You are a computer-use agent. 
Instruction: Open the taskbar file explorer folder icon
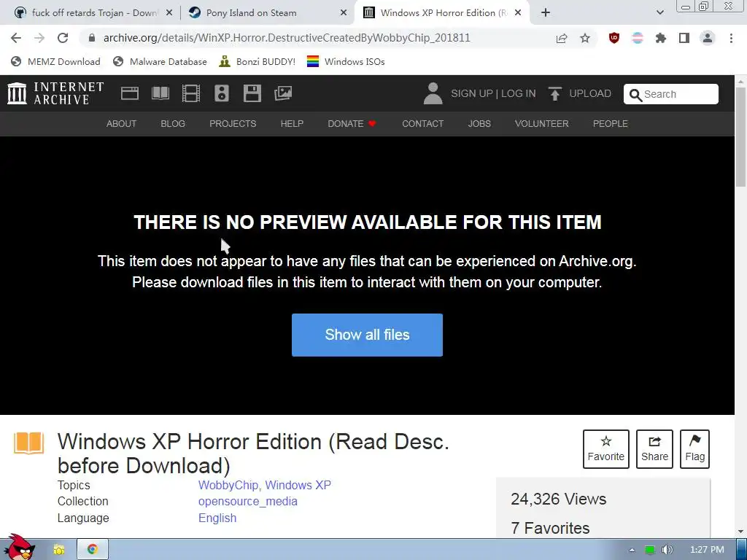[x=58, y=550]
